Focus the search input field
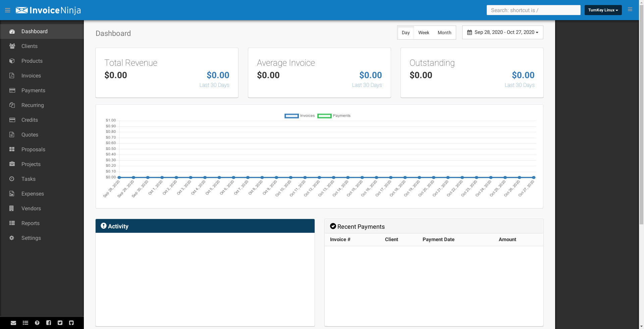The image size is (644, 329). click(x=533, y=10)
